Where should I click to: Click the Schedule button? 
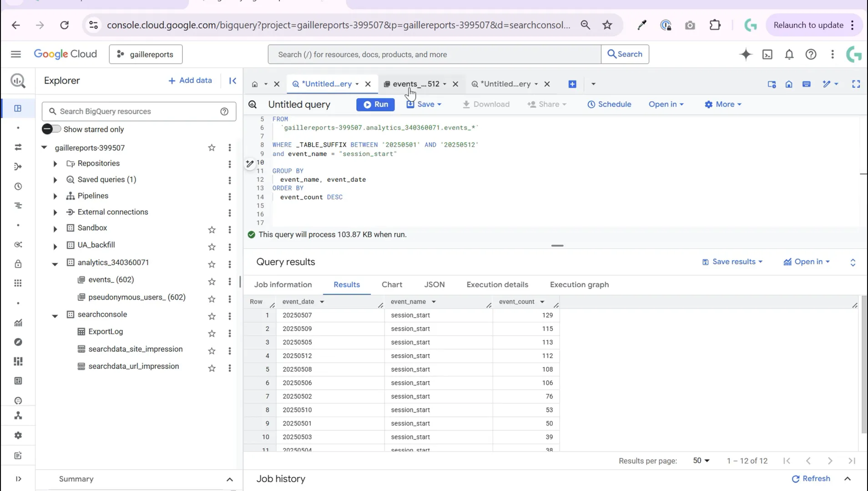tap(609, 104)
